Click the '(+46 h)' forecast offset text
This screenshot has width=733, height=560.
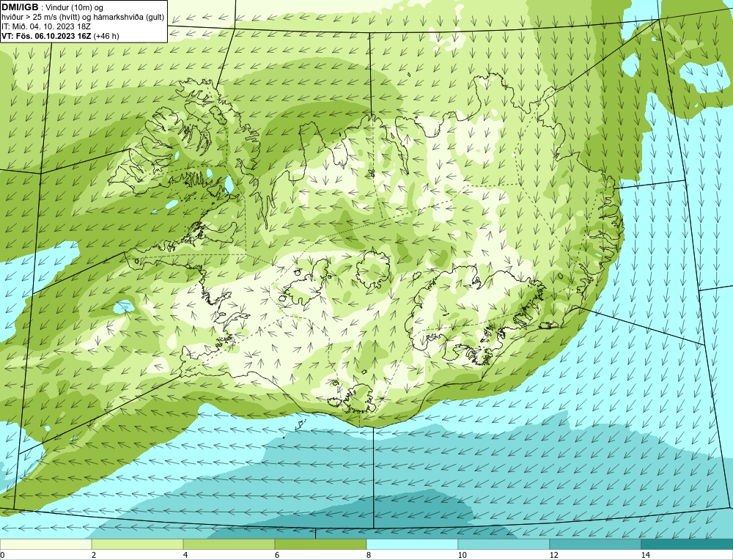pyautogui.click(x=106, y=36)
